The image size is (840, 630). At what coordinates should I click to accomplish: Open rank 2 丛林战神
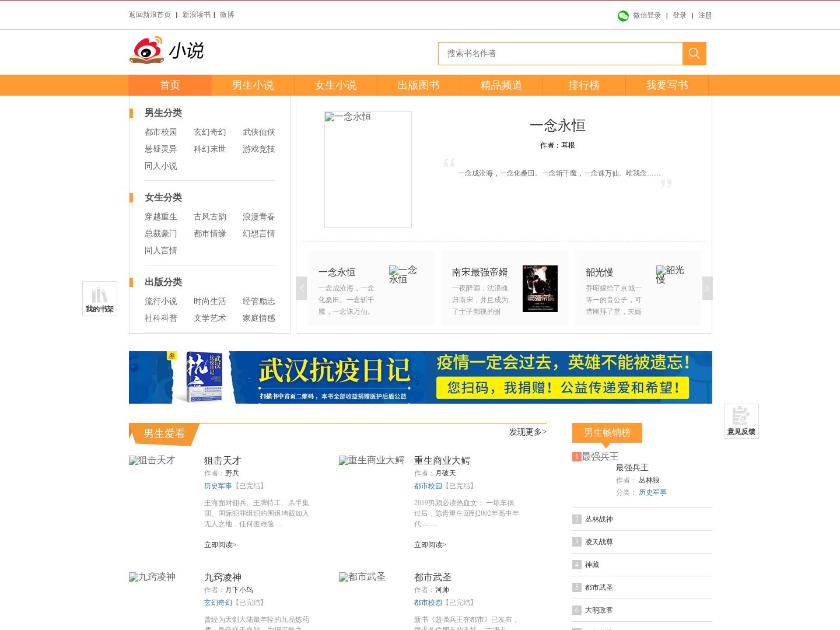coord(599,519)
